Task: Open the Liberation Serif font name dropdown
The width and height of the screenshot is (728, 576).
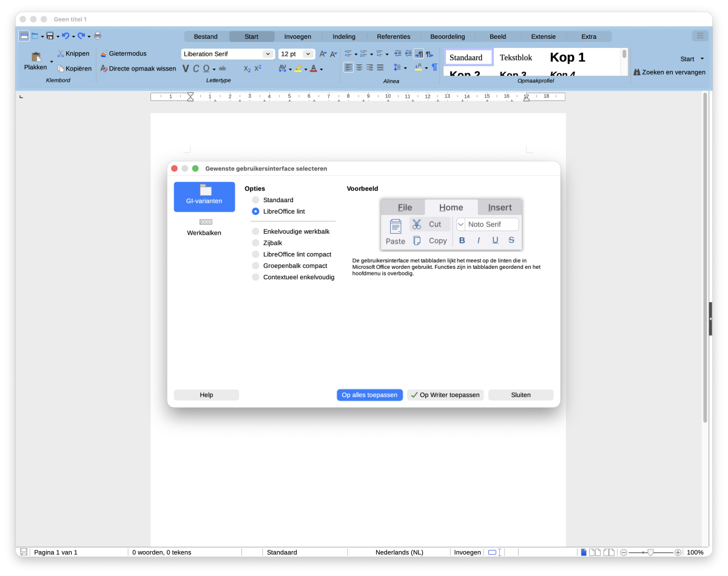Action: (268, 54)
